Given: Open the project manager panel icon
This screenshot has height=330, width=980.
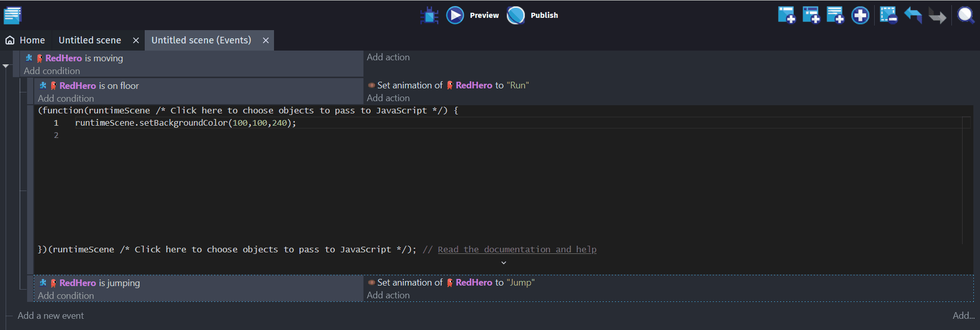Looking at the screenshot, I should tap(12, 15).
